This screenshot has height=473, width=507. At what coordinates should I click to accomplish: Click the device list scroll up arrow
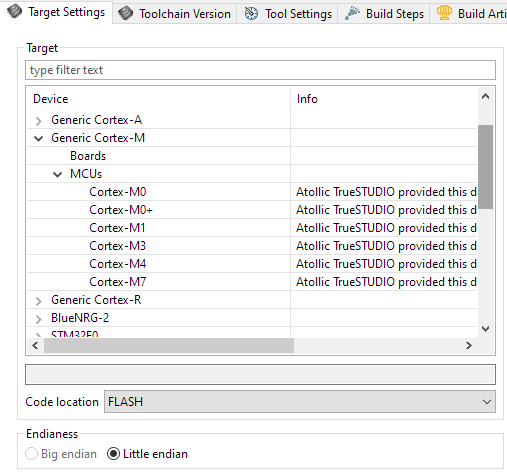[x=485, y=97]
